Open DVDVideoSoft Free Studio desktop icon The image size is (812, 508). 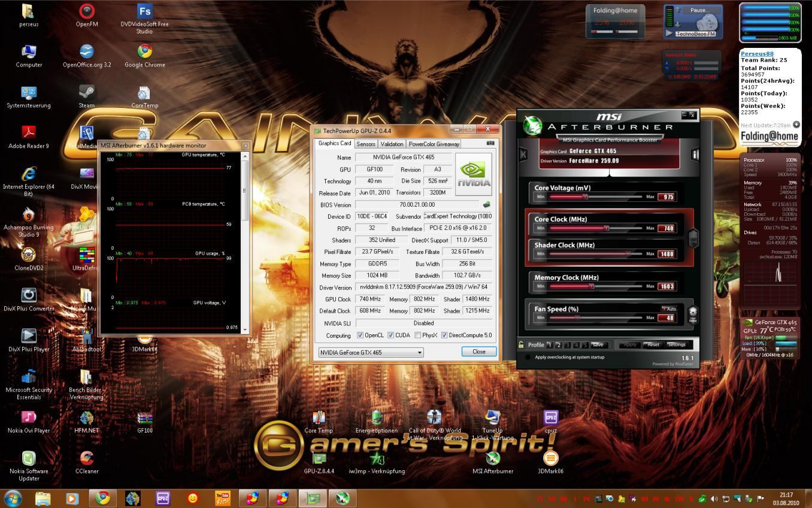pyautogui.click(x=144, y=19)
